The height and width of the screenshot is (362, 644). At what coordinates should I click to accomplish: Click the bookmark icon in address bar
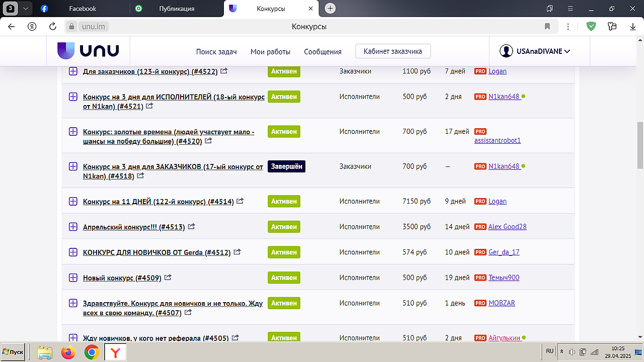pos(547,27)
